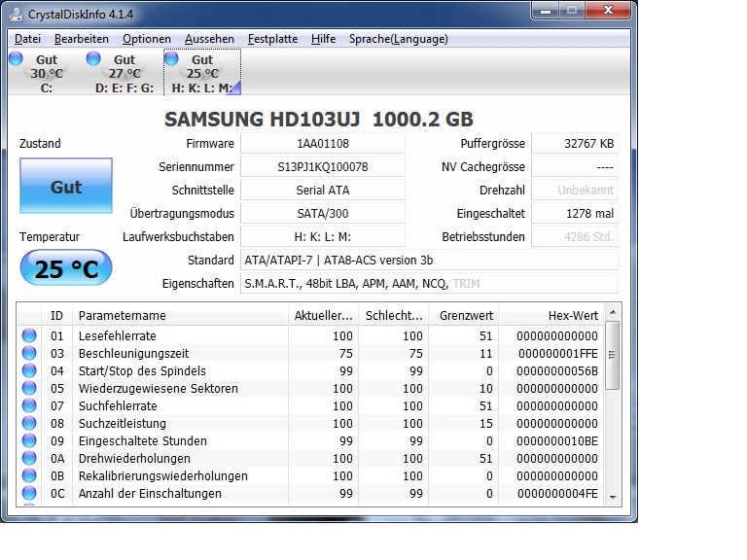Click the blue orb for Anzahl der Einschaltungen
The image size is (747, 560).
[29, 493]
